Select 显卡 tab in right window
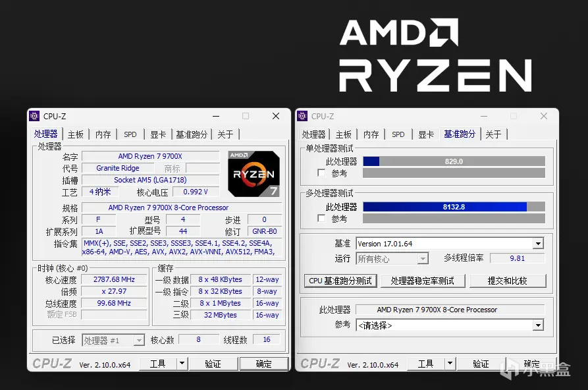 426,134
